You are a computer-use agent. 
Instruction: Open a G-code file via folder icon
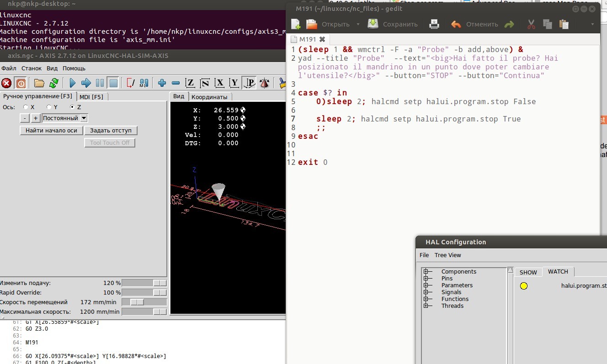pos(39,83)
